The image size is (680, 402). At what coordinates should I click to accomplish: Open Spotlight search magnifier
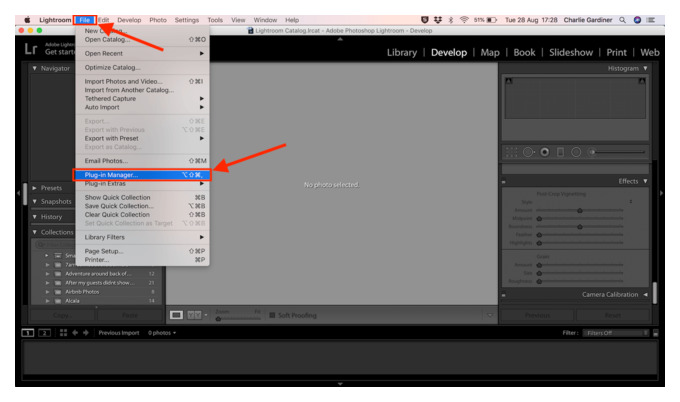(x=622, y=20)
